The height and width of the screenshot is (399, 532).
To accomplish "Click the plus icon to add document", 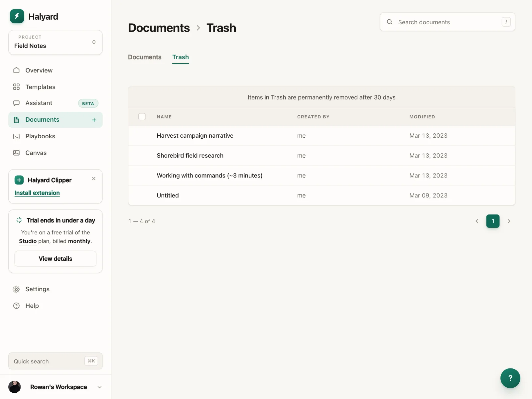I will [94, 120].
